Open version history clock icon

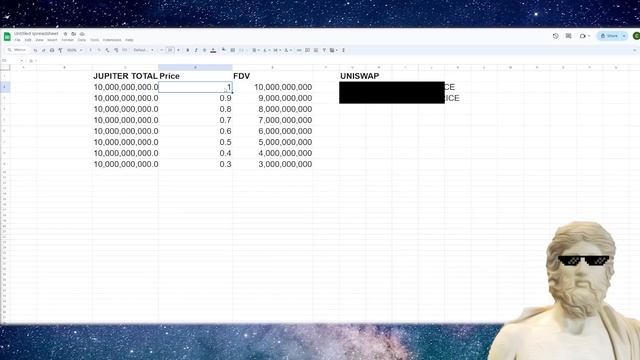coord(556,36)
